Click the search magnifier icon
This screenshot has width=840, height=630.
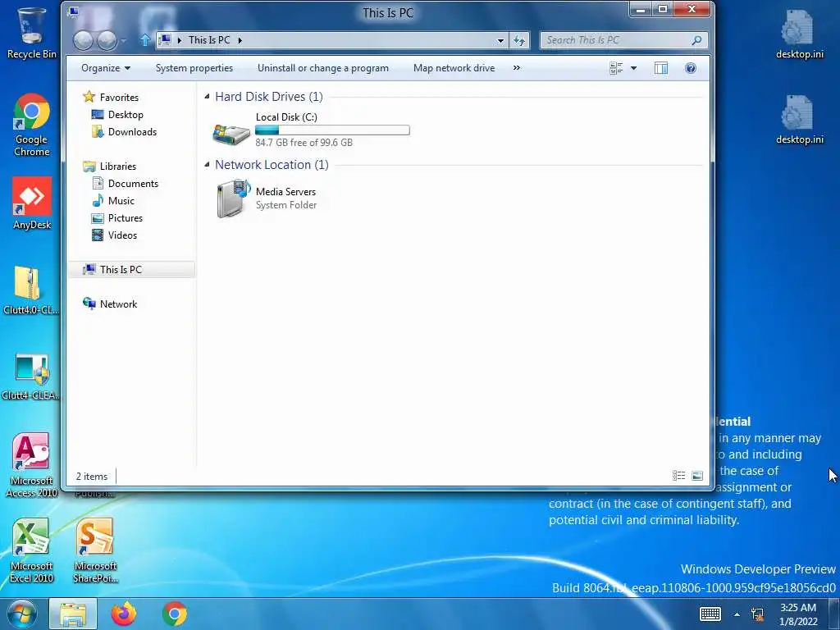click(696, 40)
